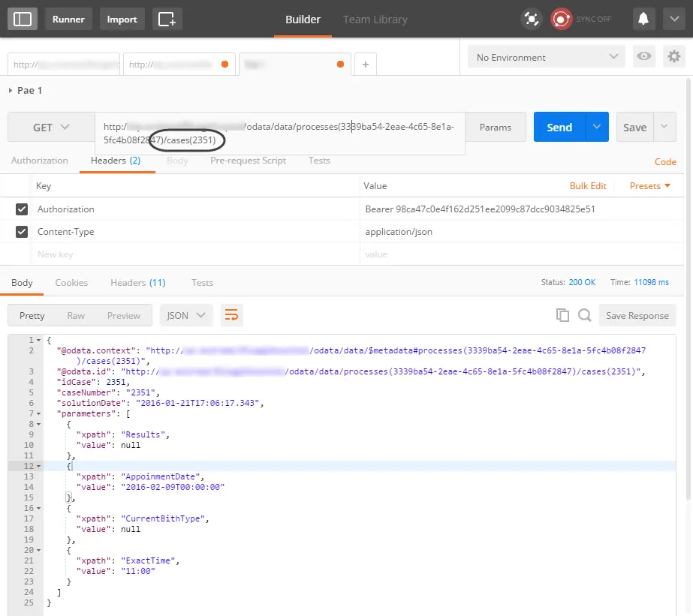Open a new Postman window icon
Viewport: 693px width, 616px height.
[x=167, y=19]
